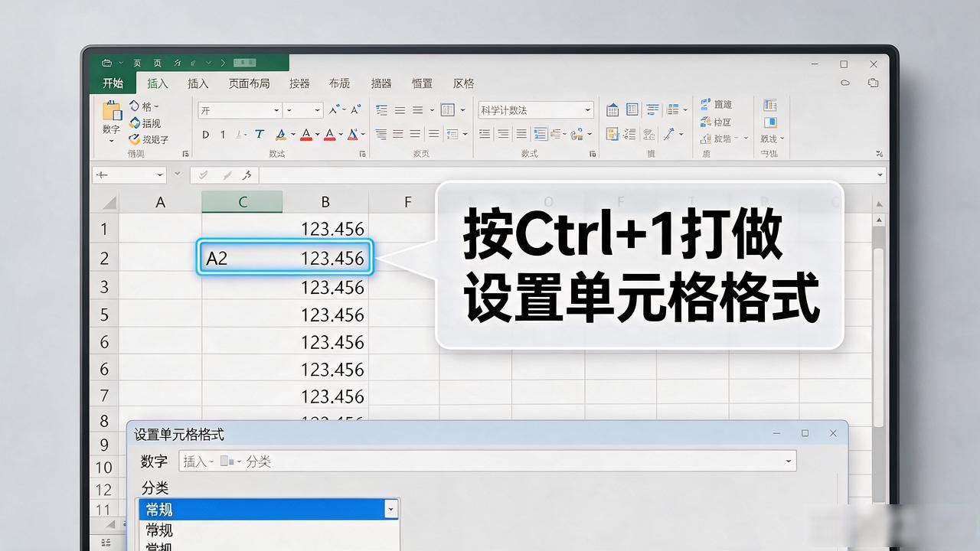
Task: Open the 数迭 dropdown in the ribbon
Action: point(772,139)
